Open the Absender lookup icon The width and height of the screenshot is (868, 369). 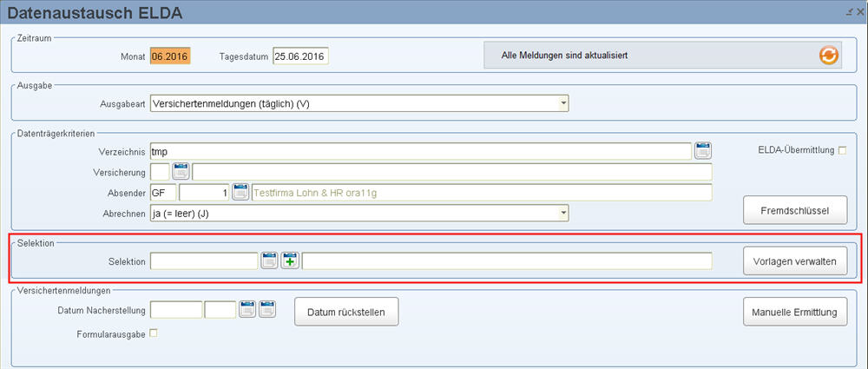240,192
